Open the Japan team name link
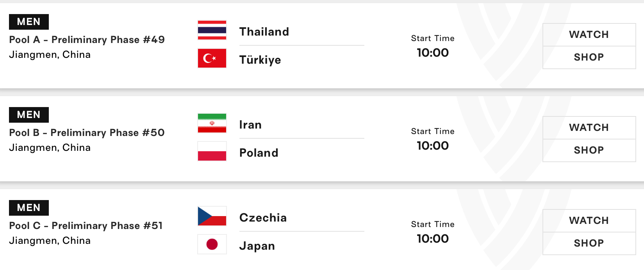The height and width of the screenshot is (270, 644). click(x=257, y=246)
